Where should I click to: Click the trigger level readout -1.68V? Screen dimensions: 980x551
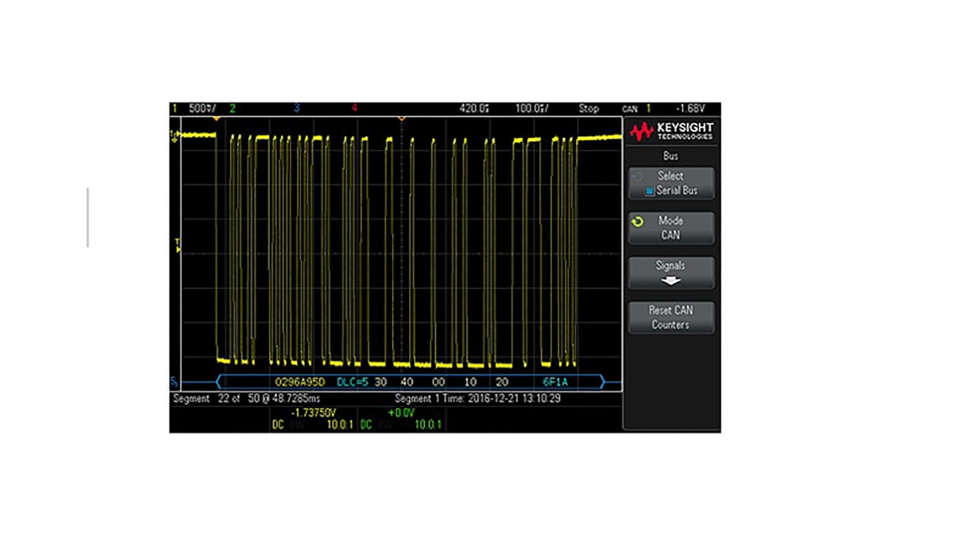point(690,108)
